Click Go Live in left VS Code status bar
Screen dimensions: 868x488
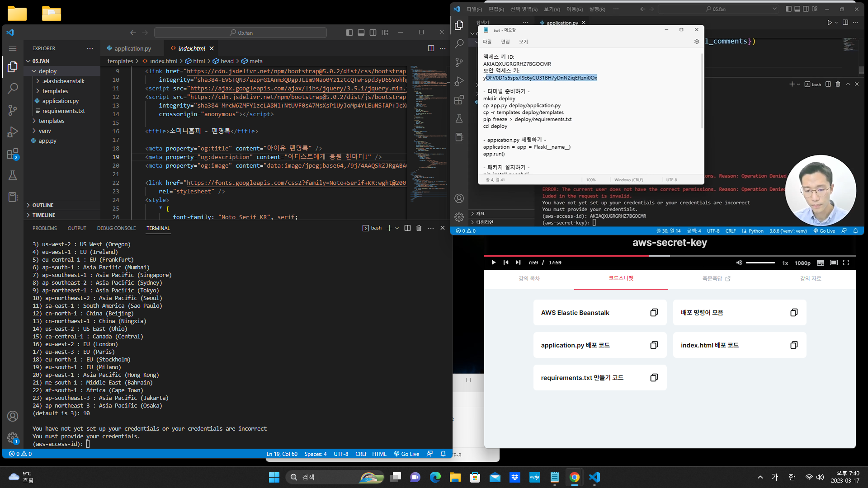406,454
